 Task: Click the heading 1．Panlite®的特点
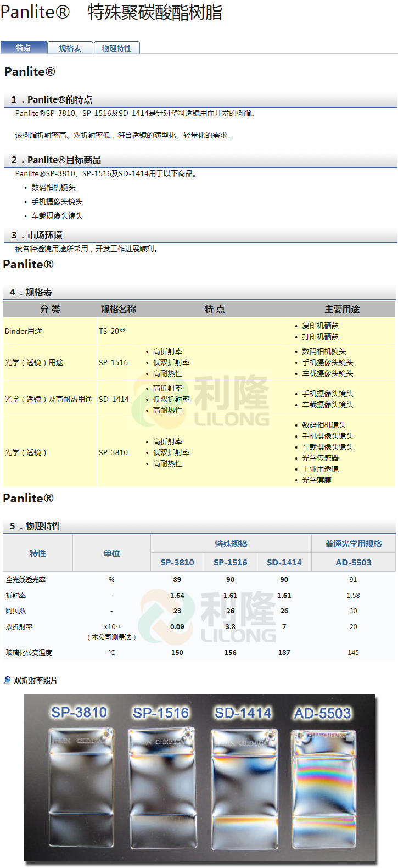[52, 99]
